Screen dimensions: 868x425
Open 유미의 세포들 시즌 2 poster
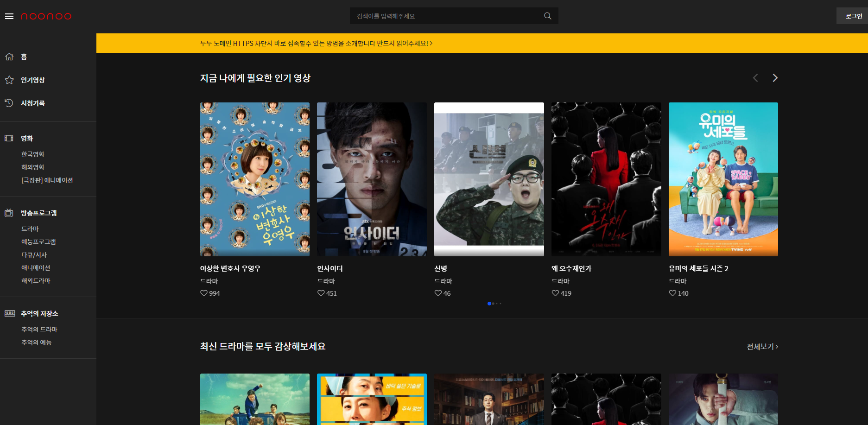tap(723, 179)
